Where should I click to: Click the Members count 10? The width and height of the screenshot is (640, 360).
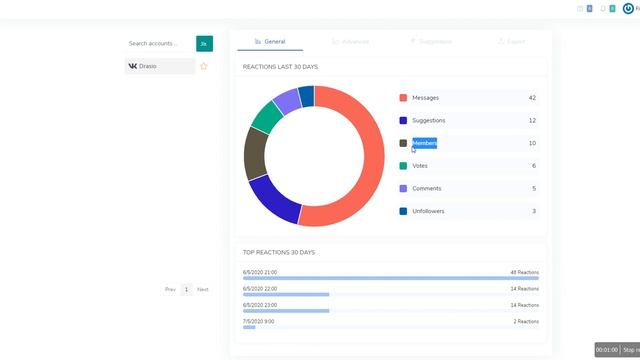coord(532,143)
